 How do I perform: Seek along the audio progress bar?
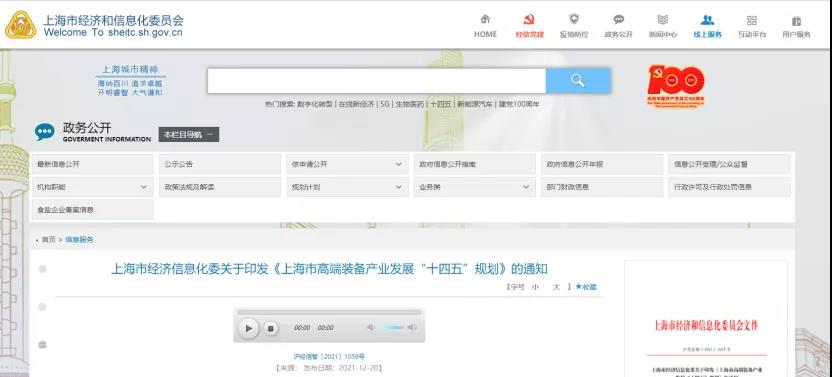point(329,313)
